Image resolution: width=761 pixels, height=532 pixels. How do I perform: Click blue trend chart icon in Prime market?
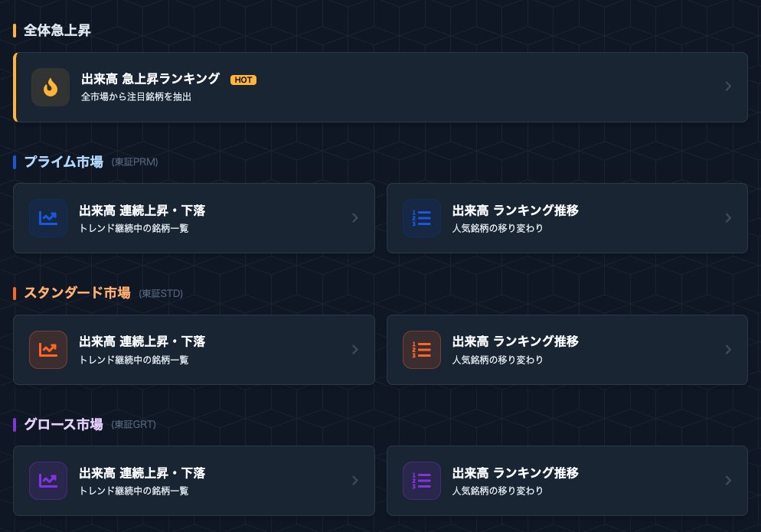(x=48, y=218)
